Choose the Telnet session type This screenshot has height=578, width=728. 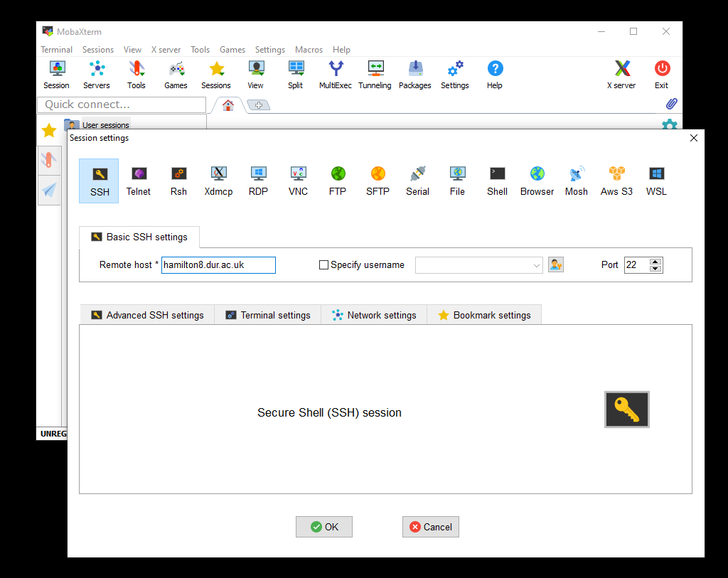(139, 181)
